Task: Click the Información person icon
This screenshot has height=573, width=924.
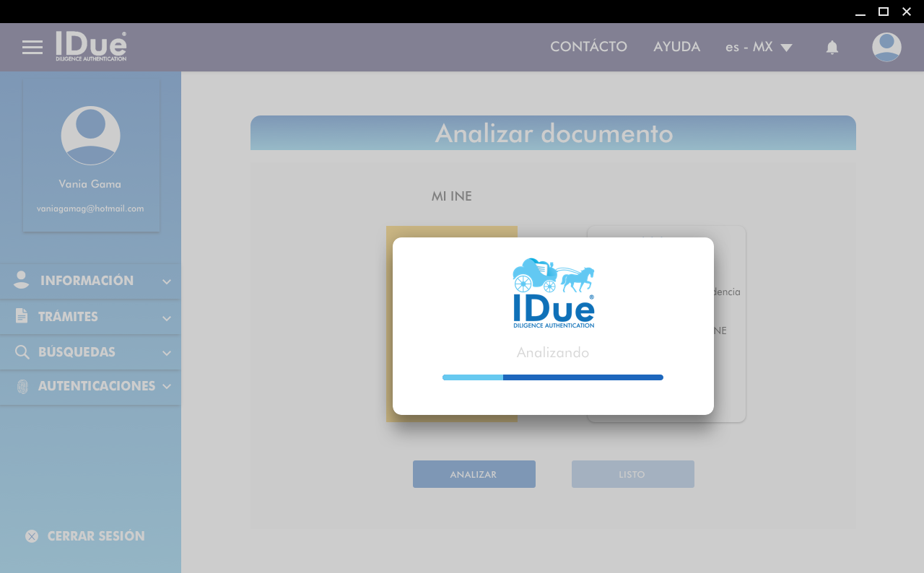Action: (22, 281)
